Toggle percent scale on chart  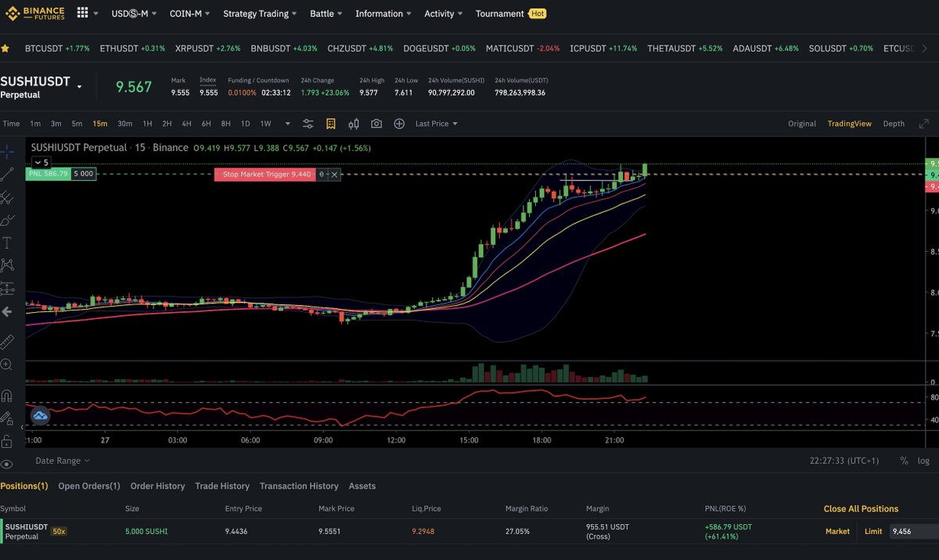[904, 461]
